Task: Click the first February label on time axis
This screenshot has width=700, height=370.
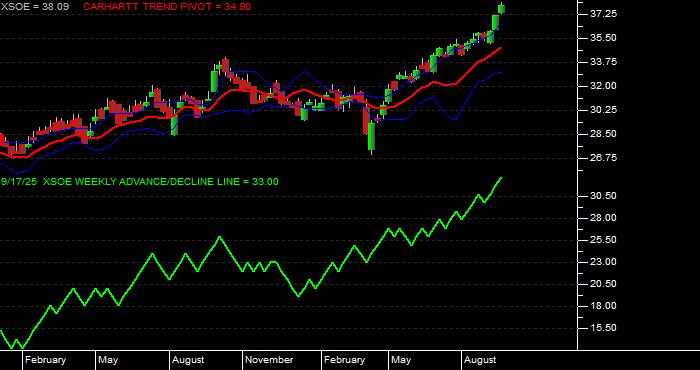Action: click(46, 360)
